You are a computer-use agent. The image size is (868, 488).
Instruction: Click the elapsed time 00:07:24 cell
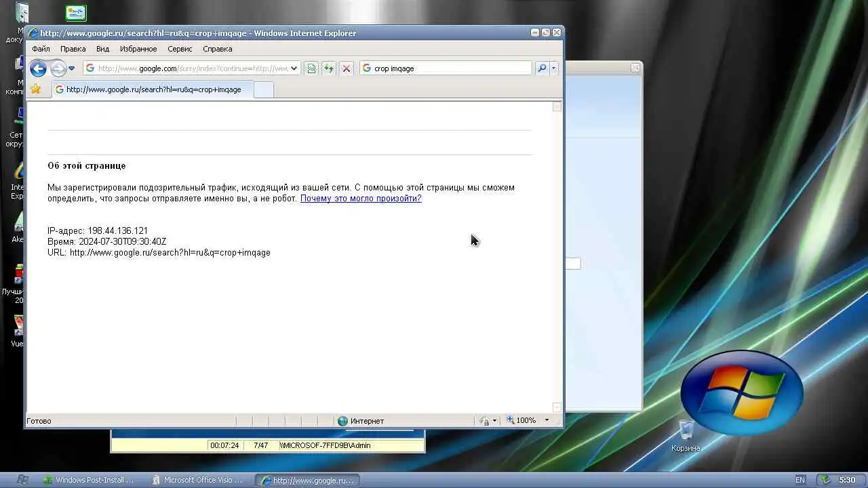(x=224, y=445)
